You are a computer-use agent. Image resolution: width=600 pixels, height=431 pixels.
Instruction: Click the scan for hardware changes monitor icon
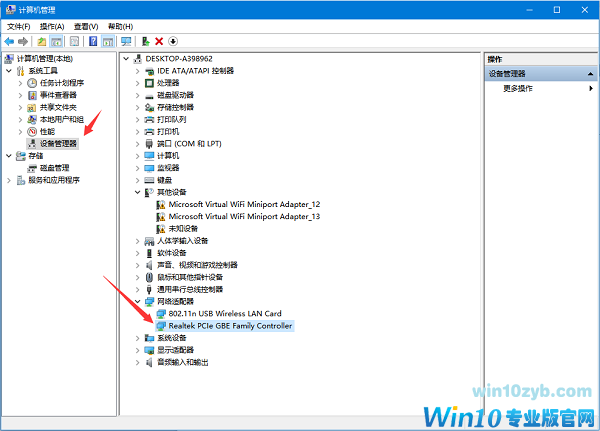click(x=126, y=41)
